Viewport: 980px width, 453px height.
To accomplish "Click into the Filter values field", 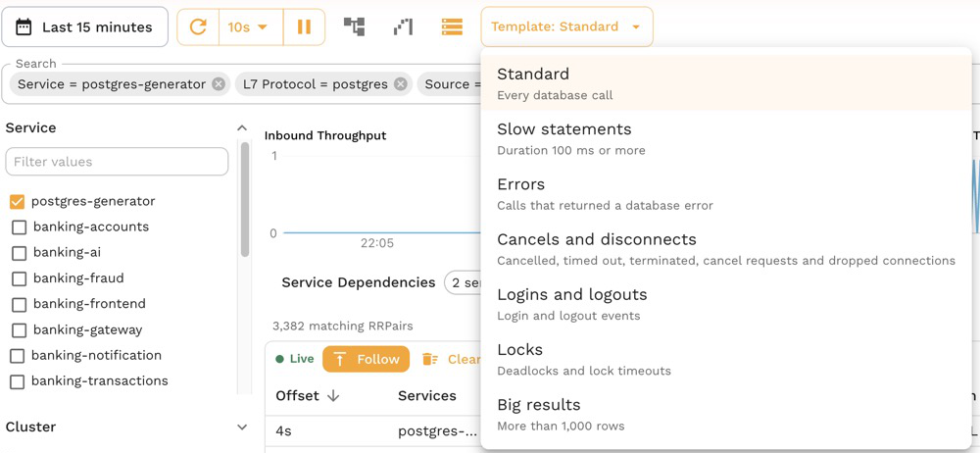I will point(117,162).
